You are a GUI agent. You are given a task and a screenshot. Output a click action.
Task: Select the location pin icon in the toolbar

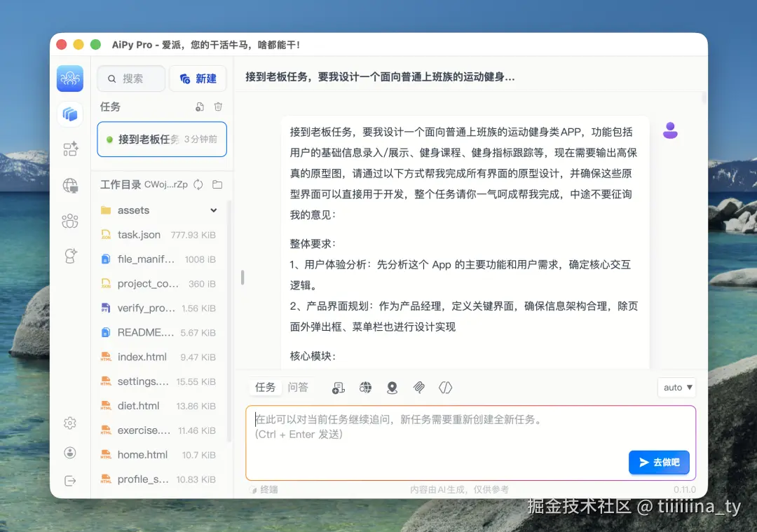(x=392, y=387)
